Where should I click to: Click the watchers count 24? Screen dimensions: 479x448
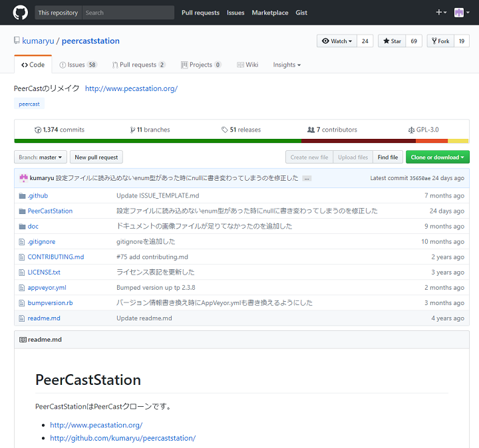365,41
